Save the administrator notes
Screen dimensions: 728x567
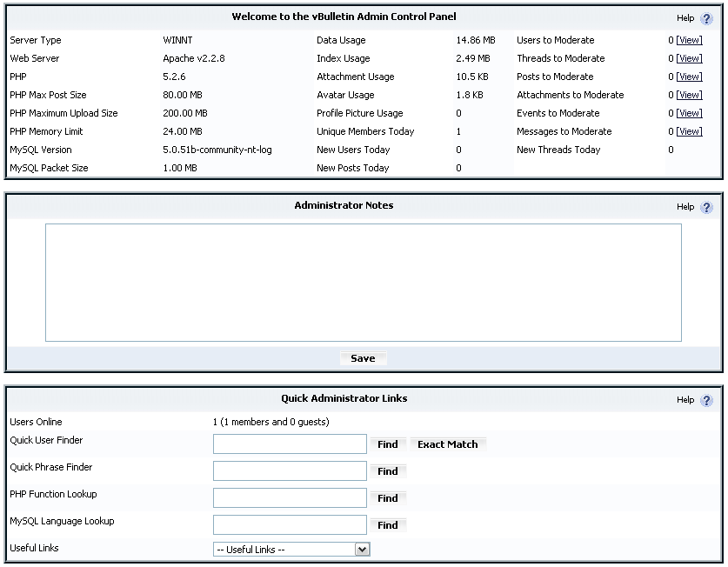(x=363, y=358)
